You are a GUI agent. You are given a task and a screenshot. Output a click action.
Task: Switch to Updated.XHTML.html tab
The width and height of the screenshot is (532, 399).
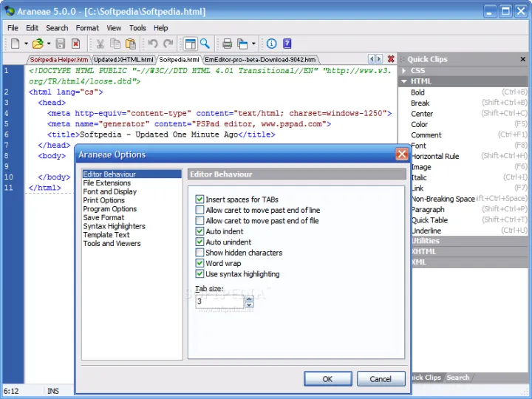point(123,60)
